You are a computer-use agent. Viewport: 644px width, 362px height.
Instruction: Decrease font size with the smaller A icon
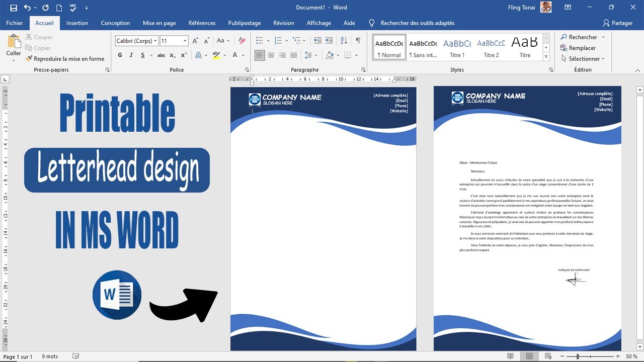click(x=206, y=41)
